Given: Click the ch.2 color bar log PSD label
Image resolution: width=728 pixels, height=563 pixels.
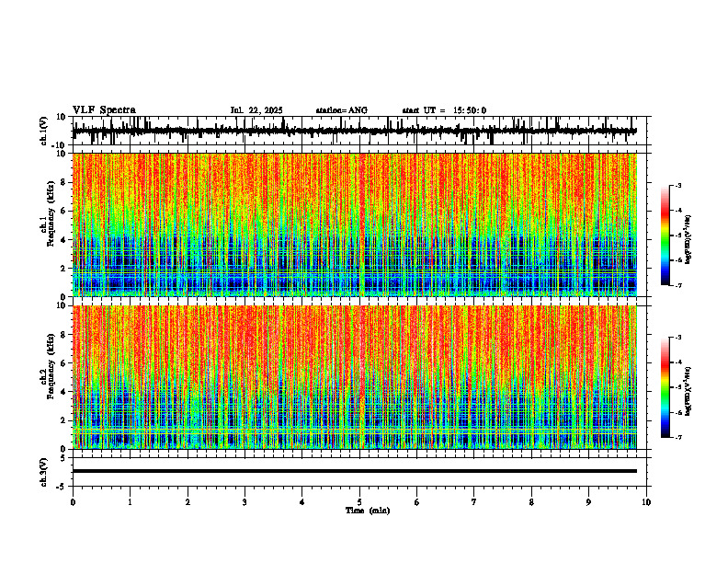Looking at the screenshot, I should point(688,391).
